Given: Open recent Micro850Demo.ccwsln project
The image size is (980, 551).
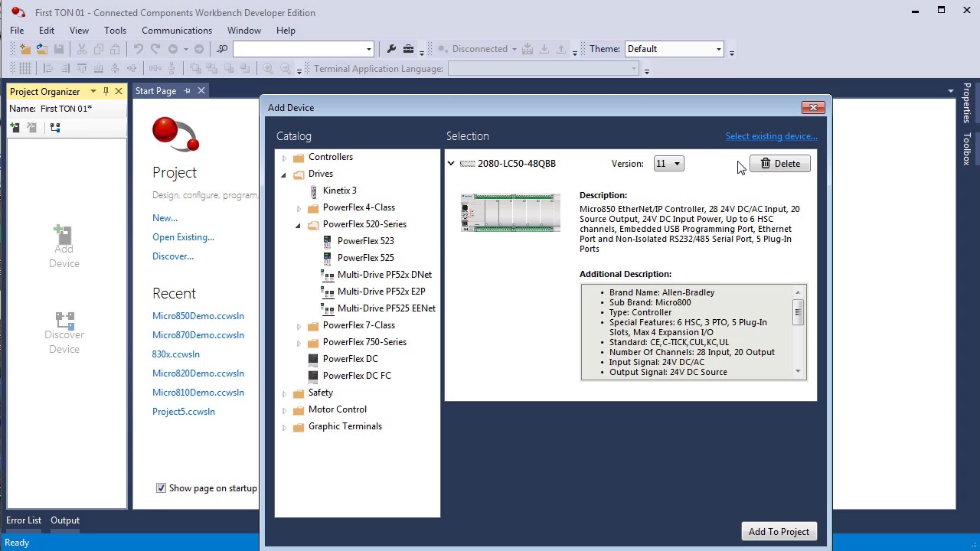Looking at the screenshot, I should click(x=198, y=316).
